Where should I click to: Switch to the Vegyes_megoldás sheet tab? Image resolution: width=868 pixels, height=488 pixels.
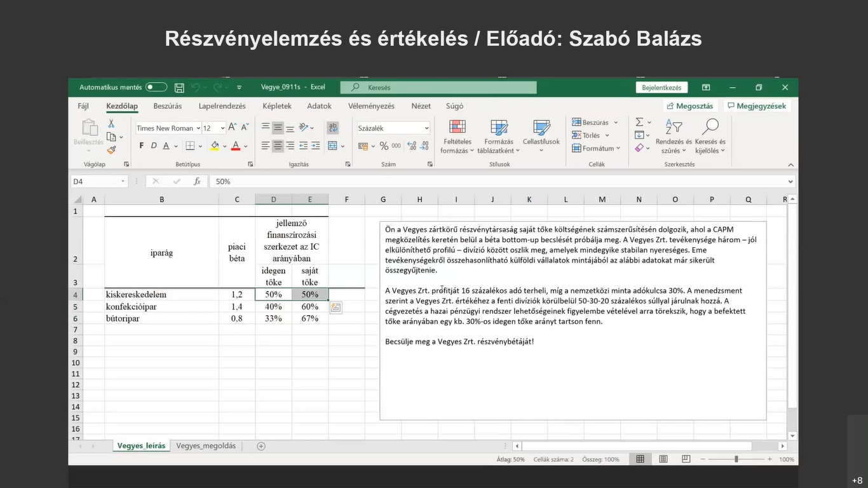click(x=206, y=446)
